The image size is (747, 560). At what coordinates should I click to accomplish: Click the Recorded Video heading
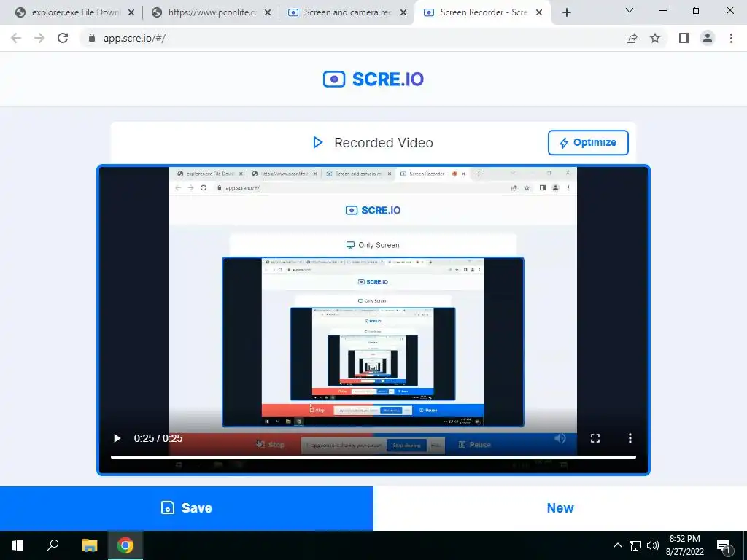click(x=384, y=143)
